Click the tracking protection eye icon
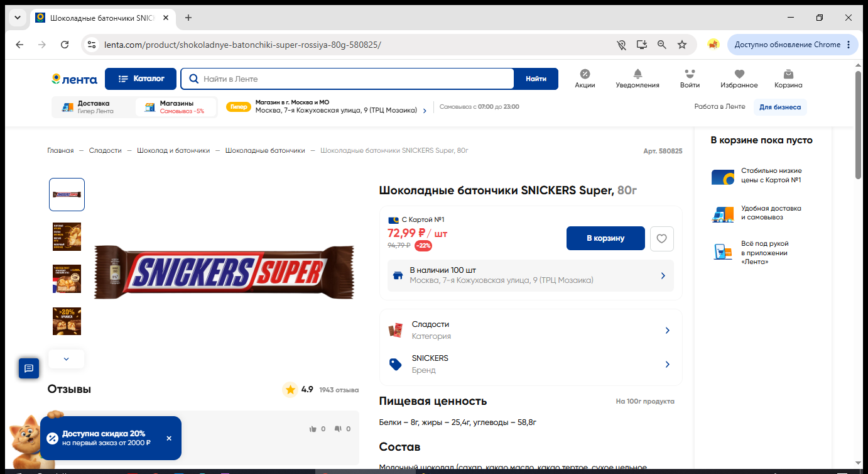The width and height of the screenshot is (868, 474). point(622,45)
